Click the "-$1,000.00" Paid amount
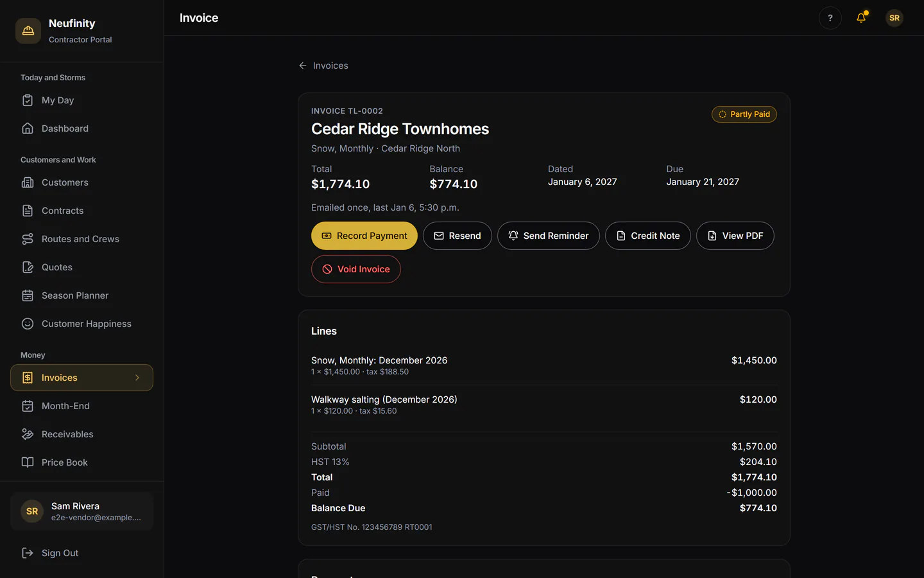 click(x=751, y=493)
